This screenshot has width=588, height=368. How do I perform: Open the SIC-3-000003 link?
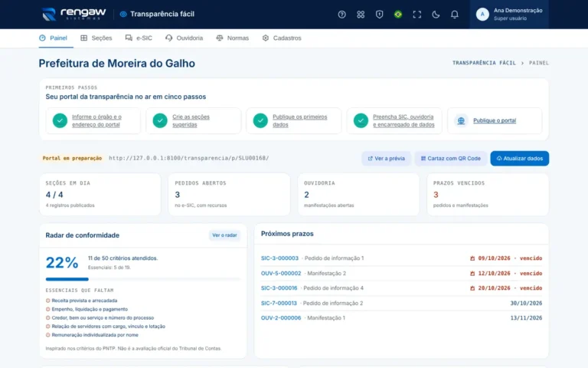point(279,258)
